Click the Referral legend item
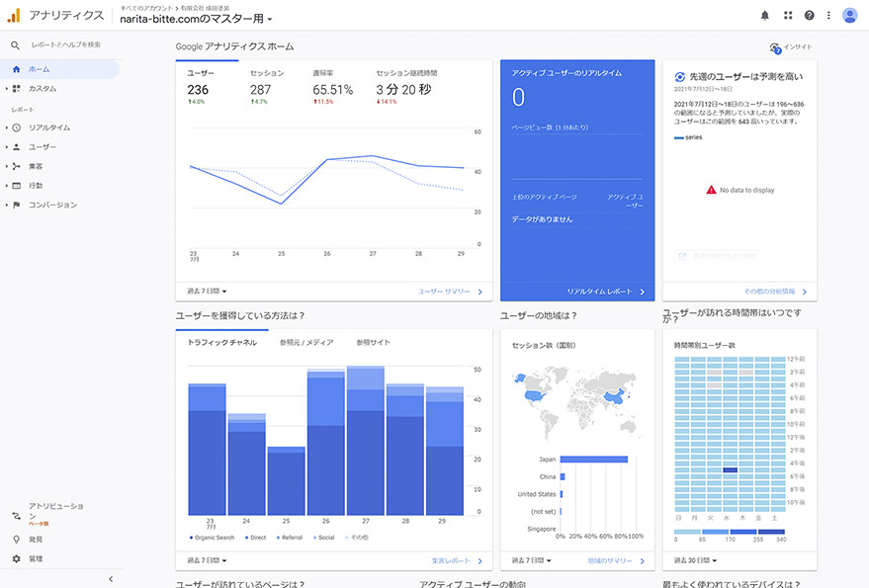 click(x=290, y=538)
